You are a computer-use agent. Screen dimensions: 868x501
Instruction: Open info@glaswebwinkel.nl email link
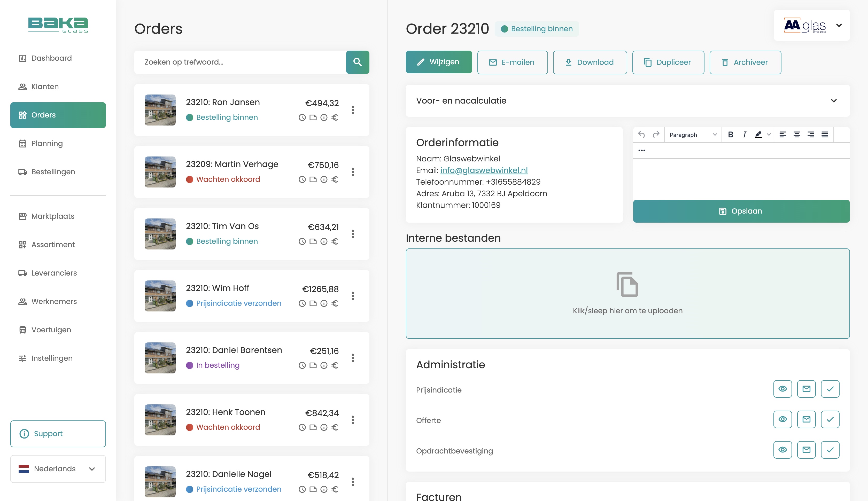(x=484, y=170)
